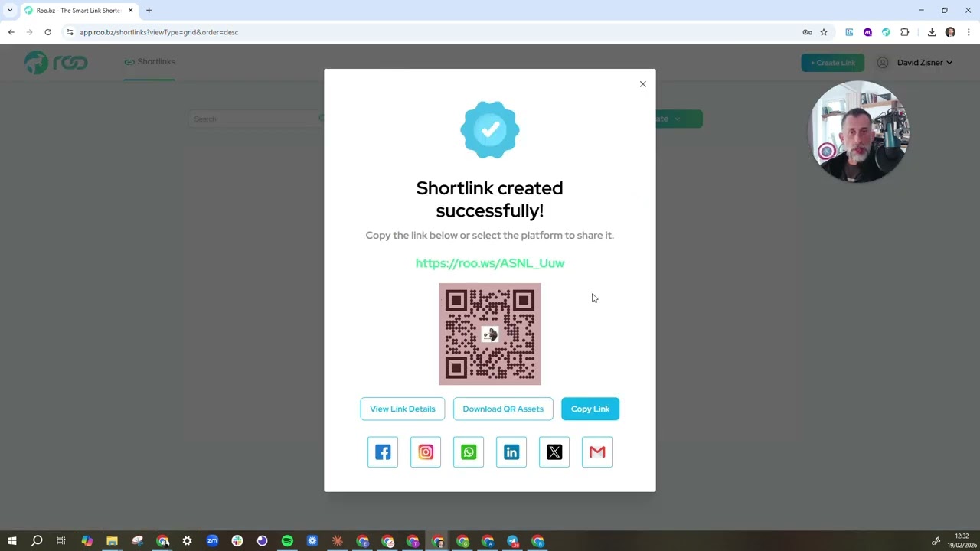Expand the Chrome tab search dropdown

(10, 11)
